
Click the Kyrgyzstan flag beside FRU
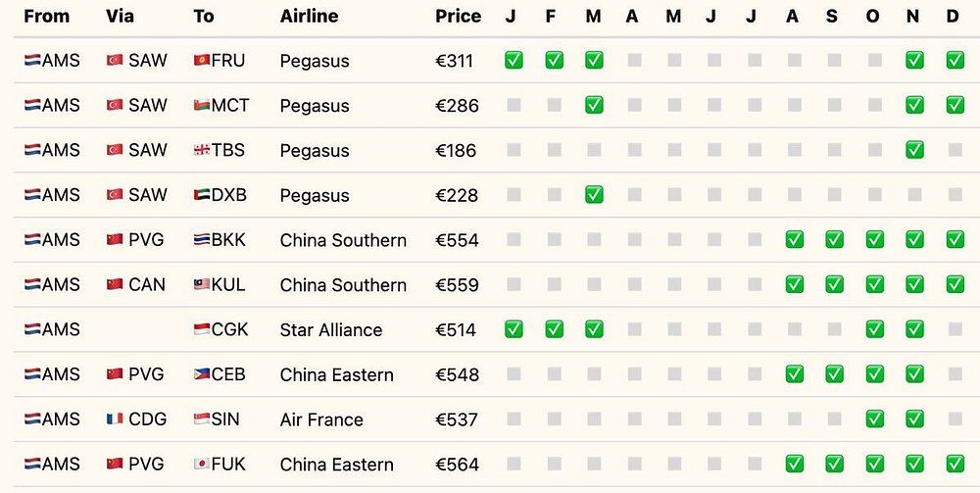(203, 61)
